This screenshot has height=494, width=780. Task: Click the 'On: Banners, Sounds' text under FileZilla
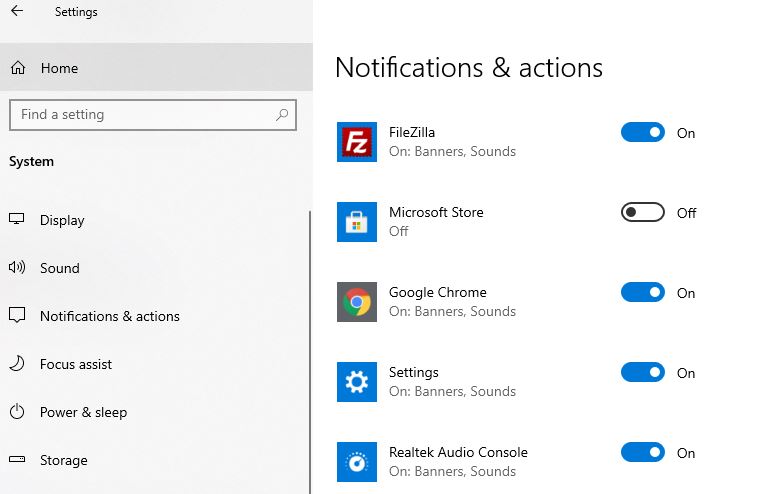[452, 151]
